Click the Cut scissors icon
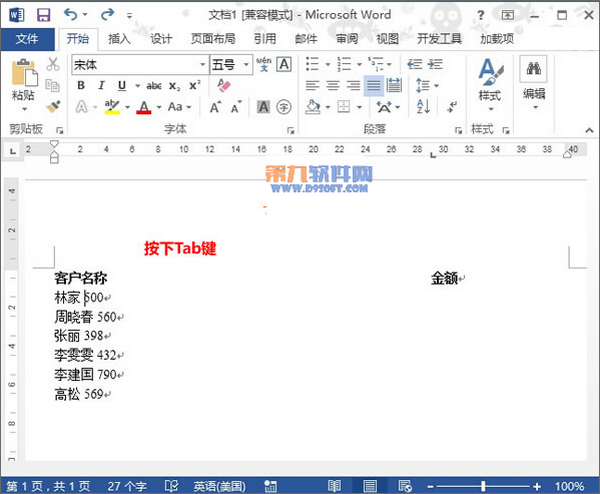 pos(53,64)
